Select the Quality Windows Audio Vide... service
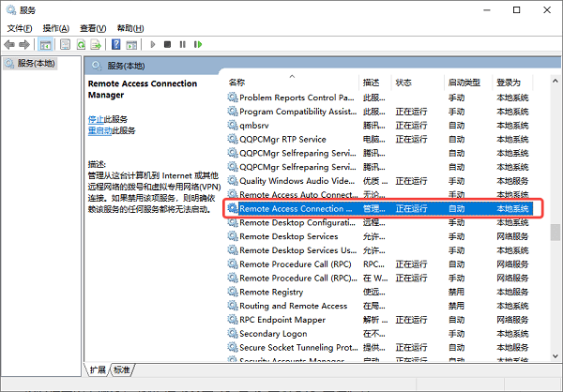The height and width of the screenshot is (392, 563). (380, 181)
